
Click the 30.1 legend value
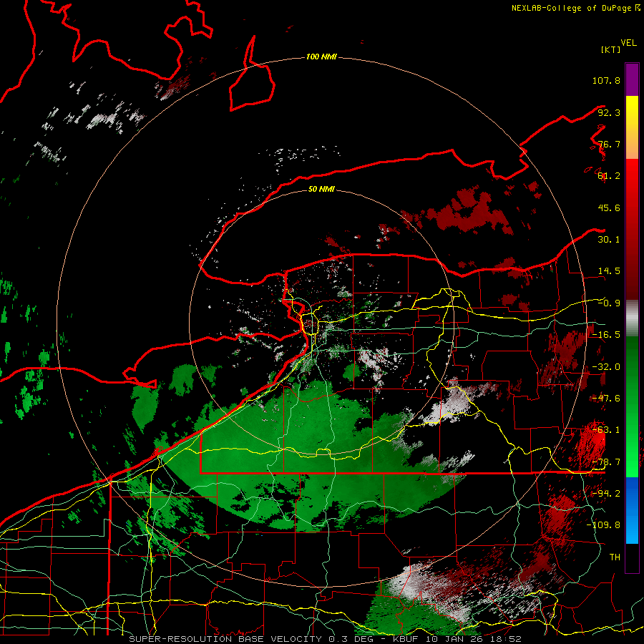coord(609,240)
